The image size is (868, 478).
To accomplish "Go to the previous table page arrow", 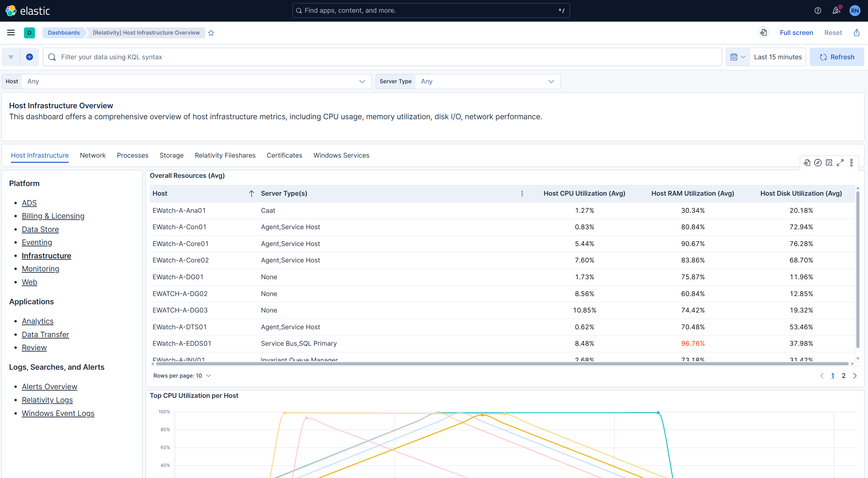I will click(x=822, y=376).
